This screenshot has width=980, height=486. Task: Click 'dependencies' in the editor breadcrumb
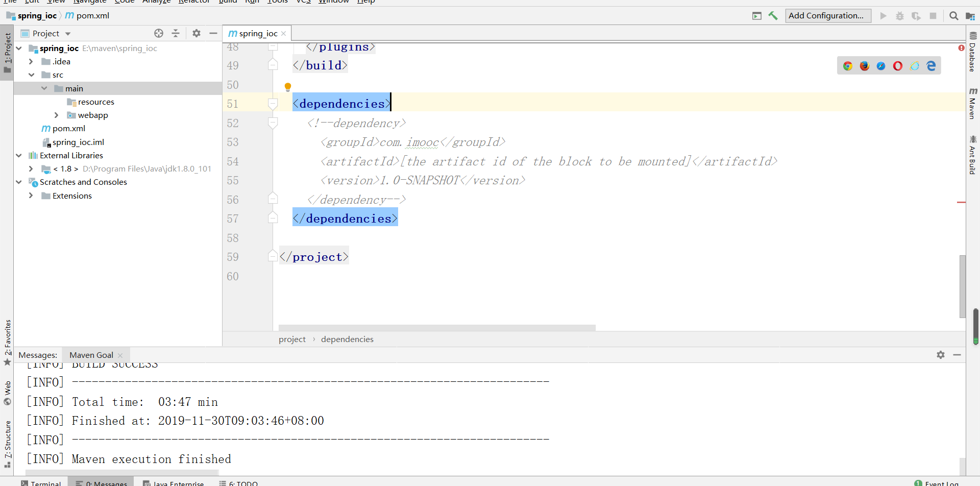pos(347,339)
